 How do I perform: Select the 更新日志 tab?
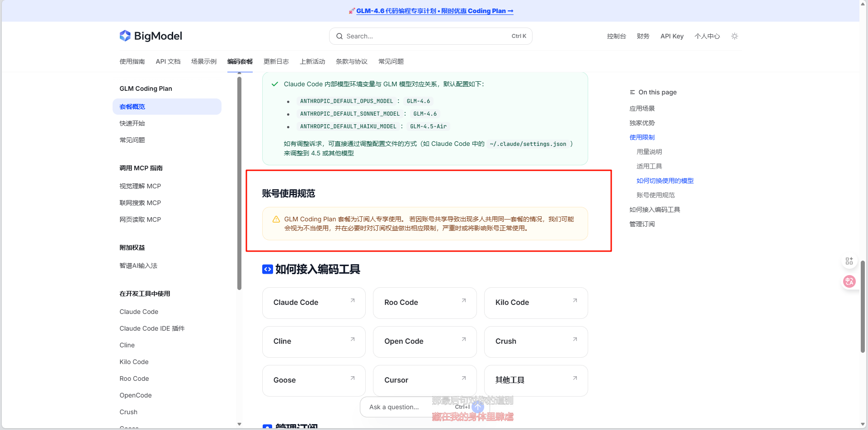[276, 61]
